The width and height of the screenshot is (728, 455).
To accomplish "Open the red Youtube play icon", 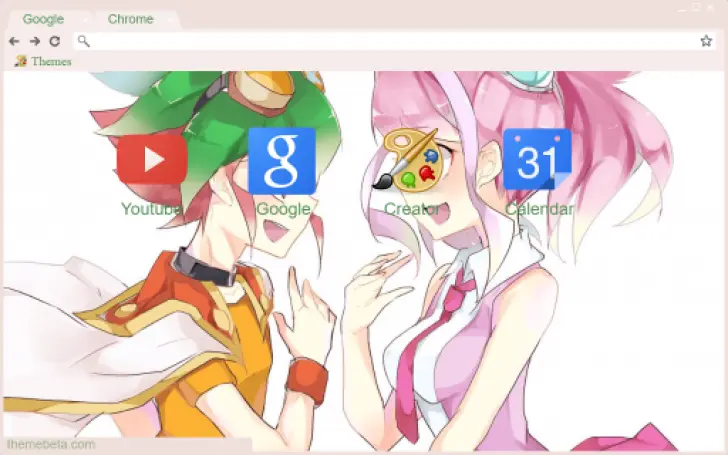I will click(151, 160).
